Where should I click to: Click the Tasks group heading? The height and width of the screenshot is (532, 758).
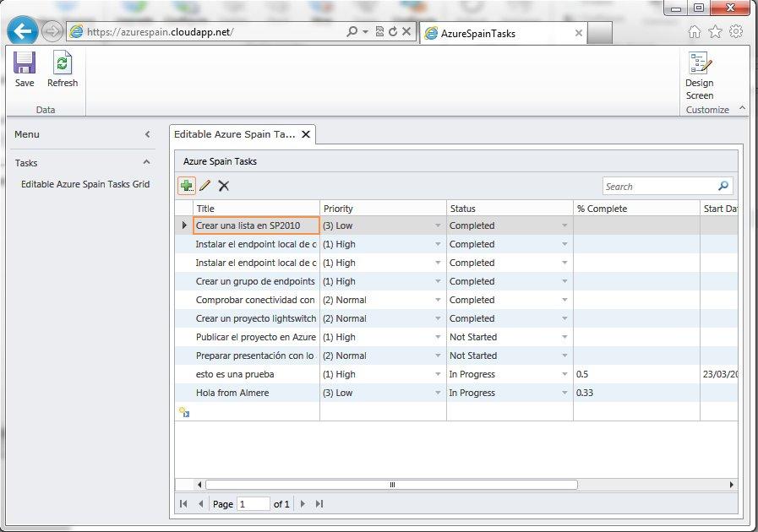click(26, 163)
